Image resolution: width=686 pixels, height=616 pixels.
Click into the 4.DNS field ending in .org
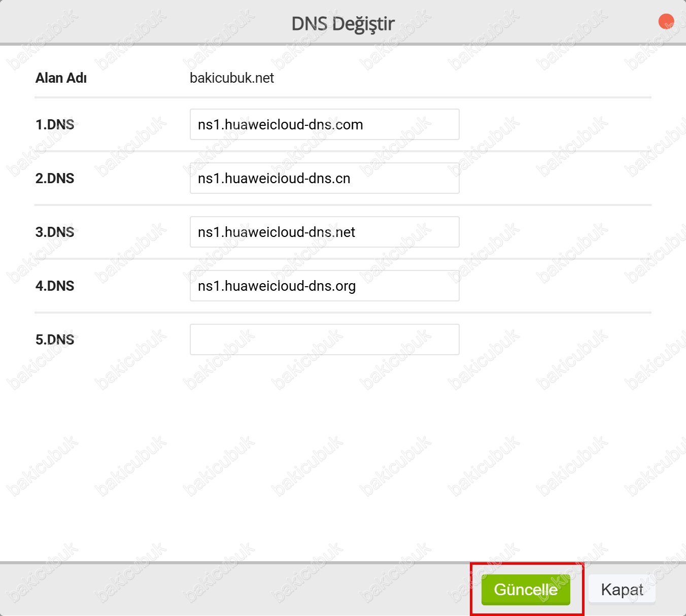coord(324,286)
